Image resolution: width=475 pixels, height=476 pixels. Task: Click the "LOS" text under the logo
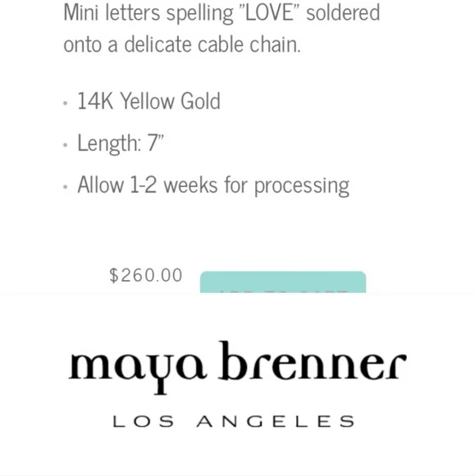[144, 421]
